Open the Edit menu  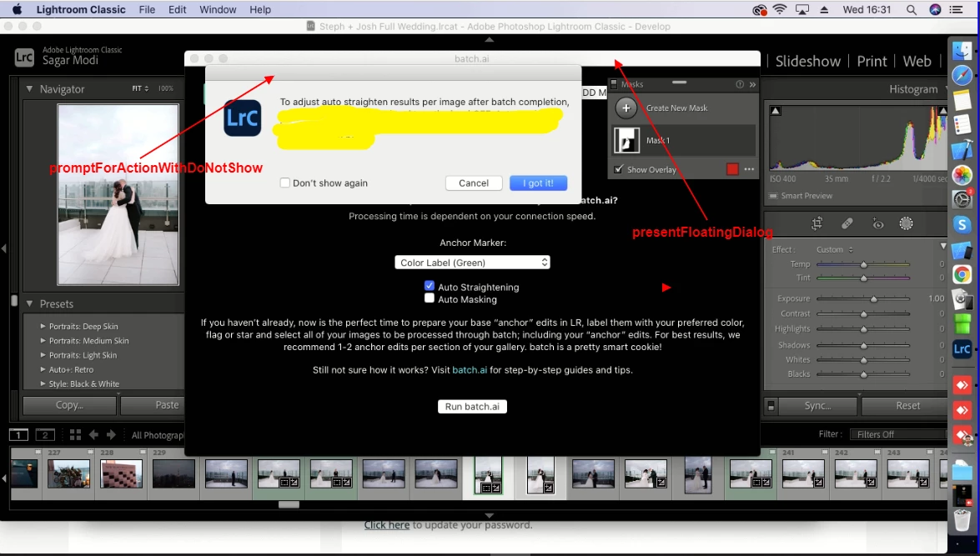pos(178,9)
